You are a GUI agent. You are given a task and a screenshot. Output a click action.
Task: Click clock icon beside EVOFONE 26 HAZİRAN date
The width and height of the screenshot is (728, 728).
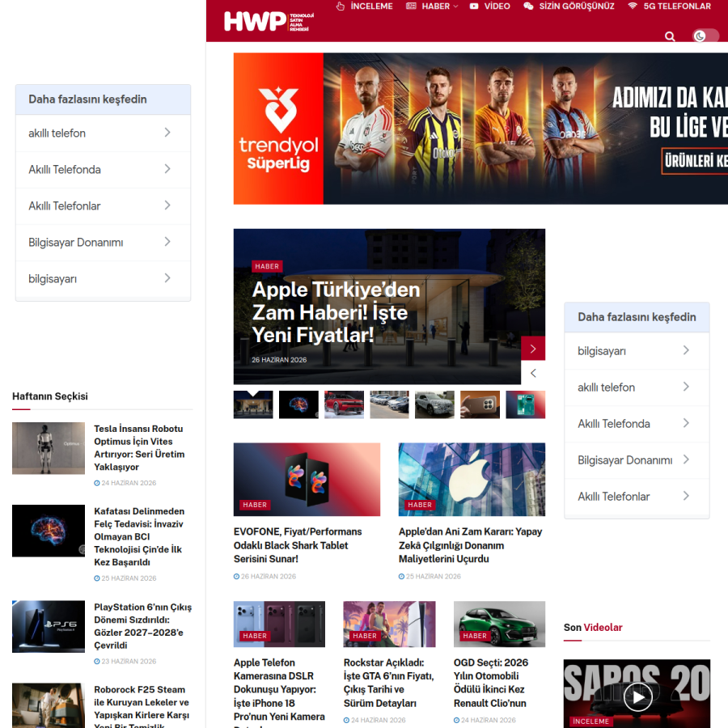click(x=236, y=576)
